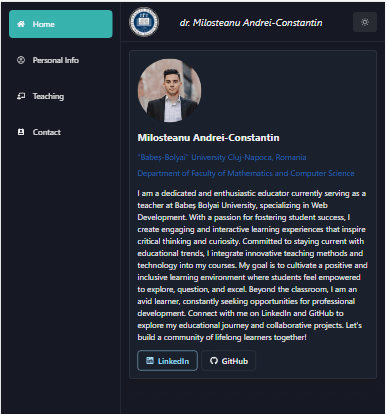The image size is (390, 414).
Task: Go to the Teaching section
Action: tap(61, 96)
